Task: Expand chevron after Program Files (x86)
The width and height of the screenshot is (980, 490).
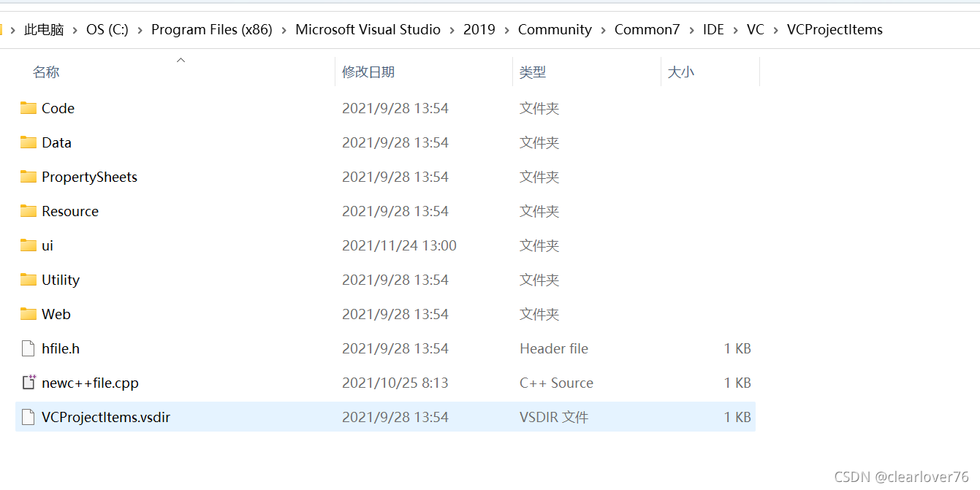Action: (x=284, y=30)
